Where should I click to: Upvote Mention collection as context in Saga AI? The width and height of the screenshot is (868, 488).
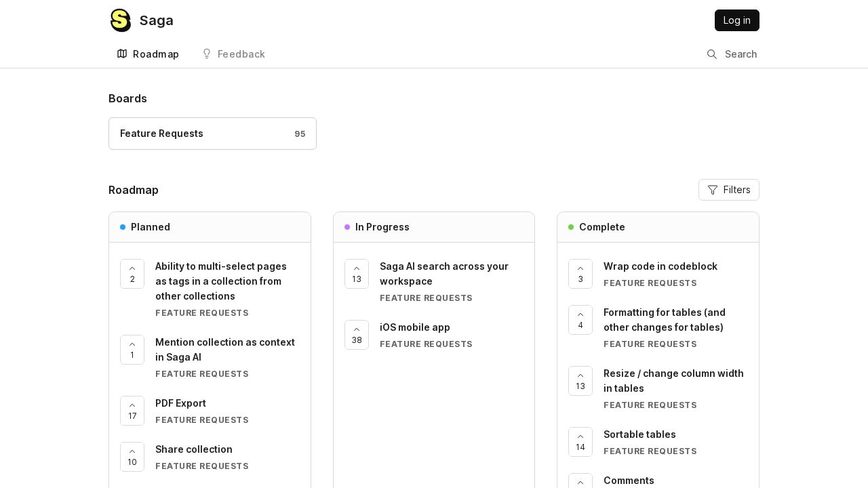click(x=132, y=350)
